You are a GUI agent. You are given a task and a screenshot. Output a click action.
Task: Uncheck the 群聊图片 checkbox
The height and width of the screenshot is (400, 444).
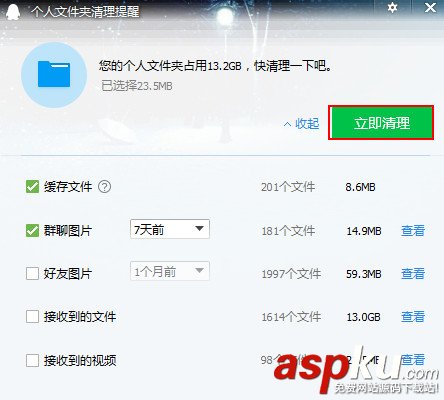[32, 230]
